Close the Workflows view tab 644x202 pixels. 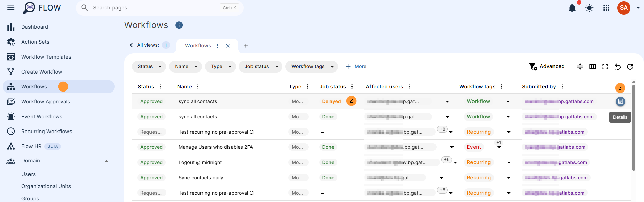click(x=228, y=46)
